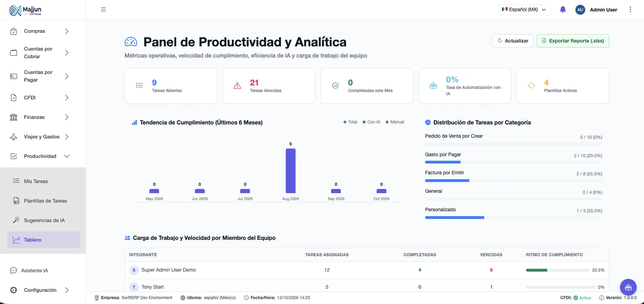
Task: Open the vertical three-dot options menu
Action: (630, 9)
